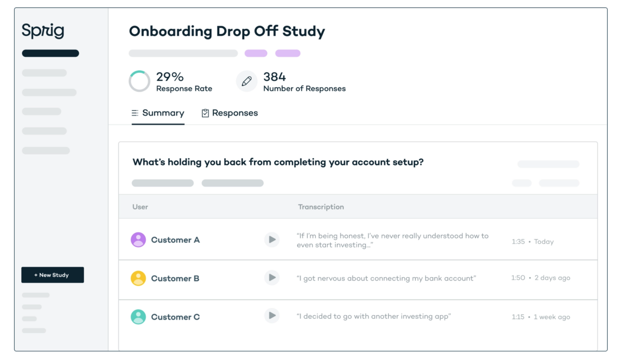
Task: Open Customer A's transcription about investing
Action: 393,240
